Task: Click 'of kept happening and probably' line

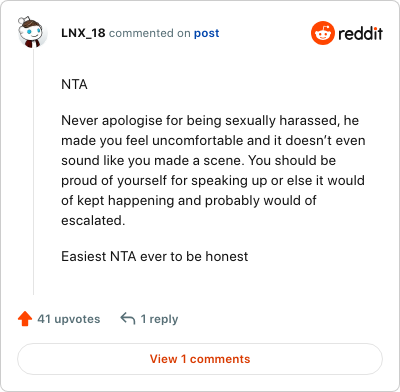Action: tap(189, 201)
